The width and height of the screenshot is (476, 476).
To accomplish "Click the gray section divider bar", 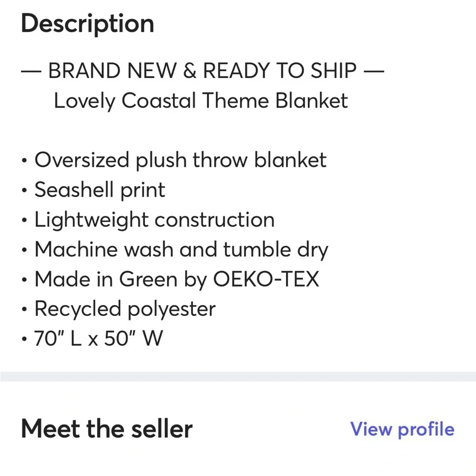I will pyautogui.click(x=238, y=377).
